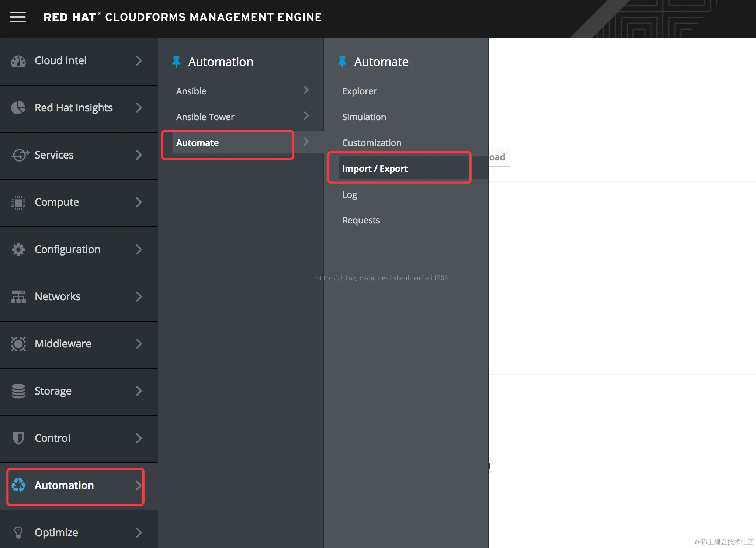Click the Control shield icon
Viewport: 756px width, 548px height.
pyautogui.click(x=18, y=438)
